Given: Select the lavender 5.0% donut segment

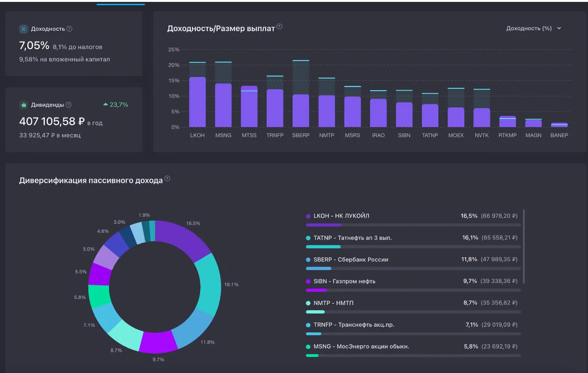Looking at the screenshot, I should pos(106,257).
